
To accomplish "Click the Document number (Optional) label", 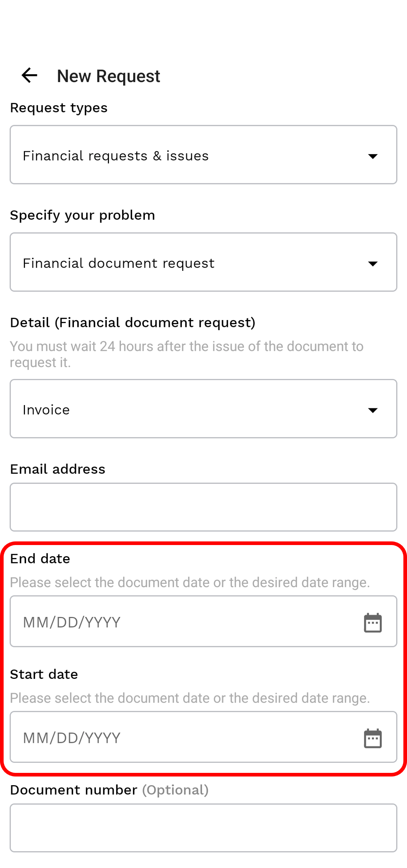I will (x=109, y=790).
